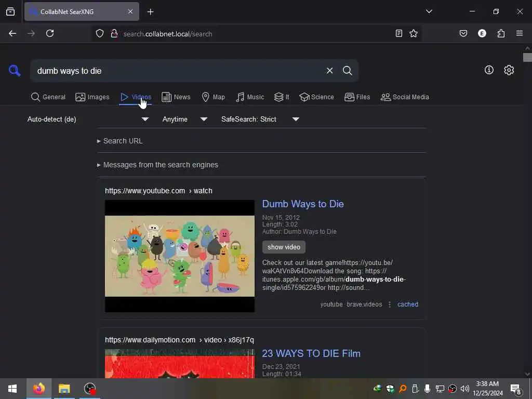Click Firefox icon in taskbar
The height and width of the screenshot is (399, 532).
pyautogui.click(x=38, y=389)
